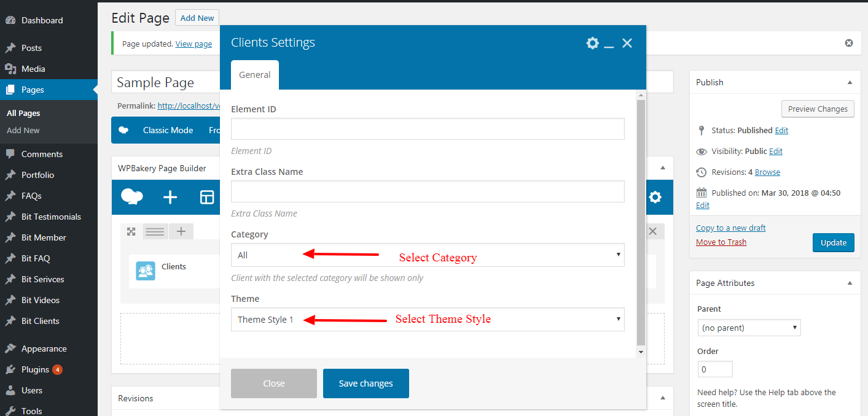
Task: Delete row with the X icon
Action: pyautogui.click(x=652, y=231)
